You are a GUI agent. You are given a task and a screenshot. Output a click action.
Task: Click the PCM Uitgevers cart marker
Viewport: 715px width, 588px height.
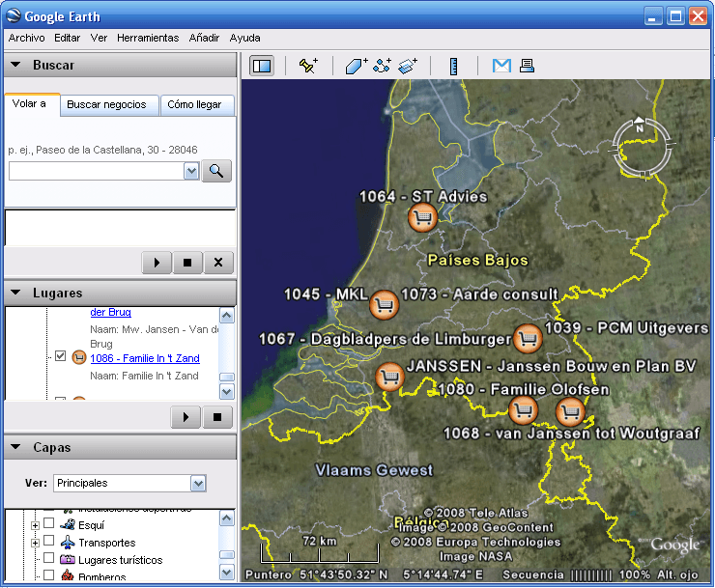point(528,338)
